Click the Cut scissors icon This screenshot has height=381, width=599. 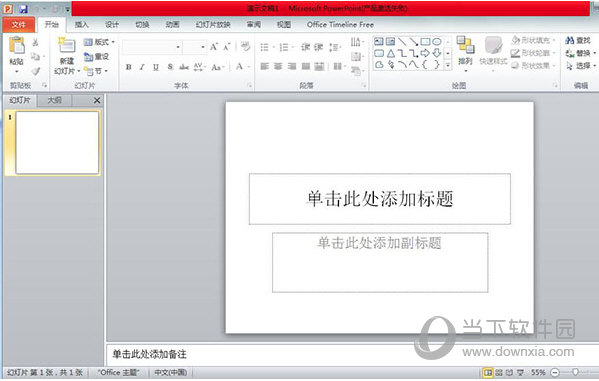point(36,42)
